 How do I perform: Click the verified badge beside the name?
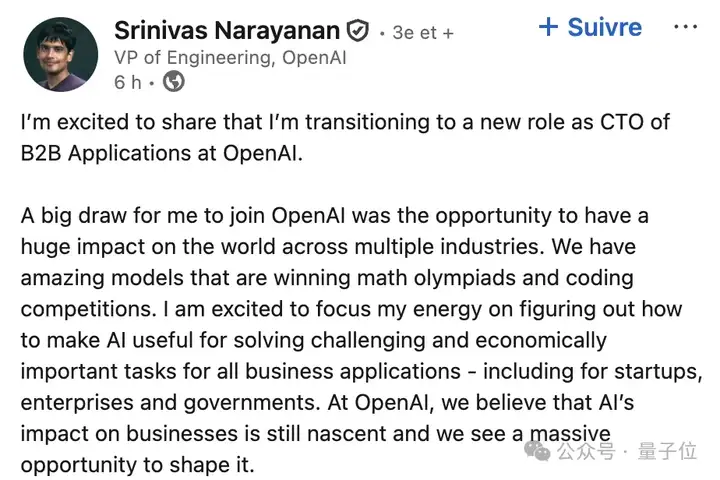point(357,31)
